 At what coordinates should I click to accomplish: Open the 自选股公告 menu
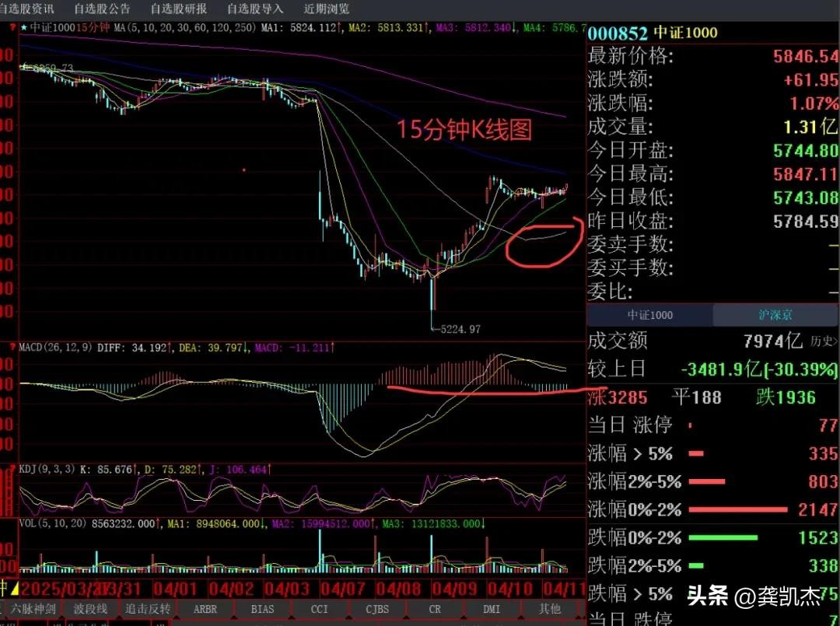[x=103, y=9]
